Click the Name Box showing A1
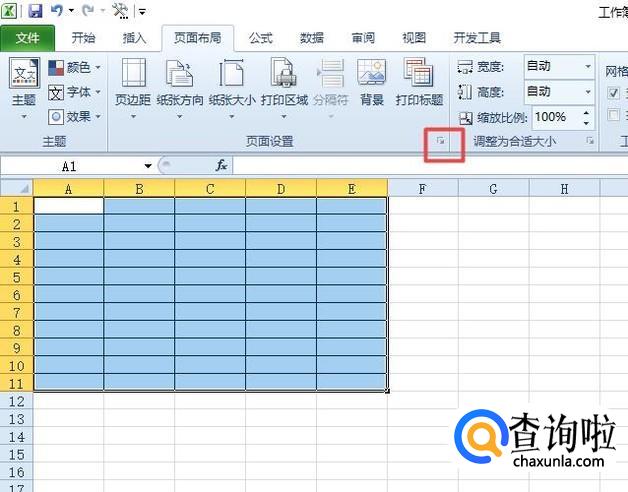The width and height of the screenshot is (628, 492). point(70,166)
